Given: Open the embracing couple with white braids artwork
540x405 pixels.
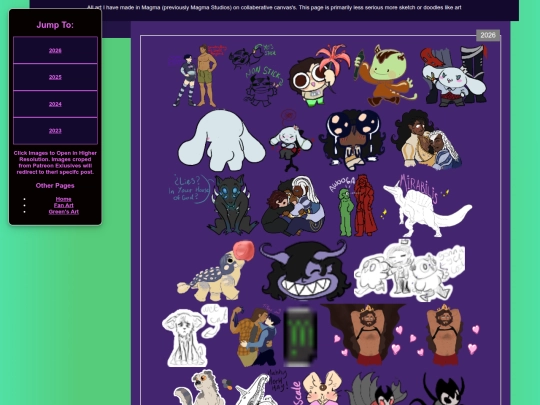Looking at the screenshot, I should click(x=426, y=141).
